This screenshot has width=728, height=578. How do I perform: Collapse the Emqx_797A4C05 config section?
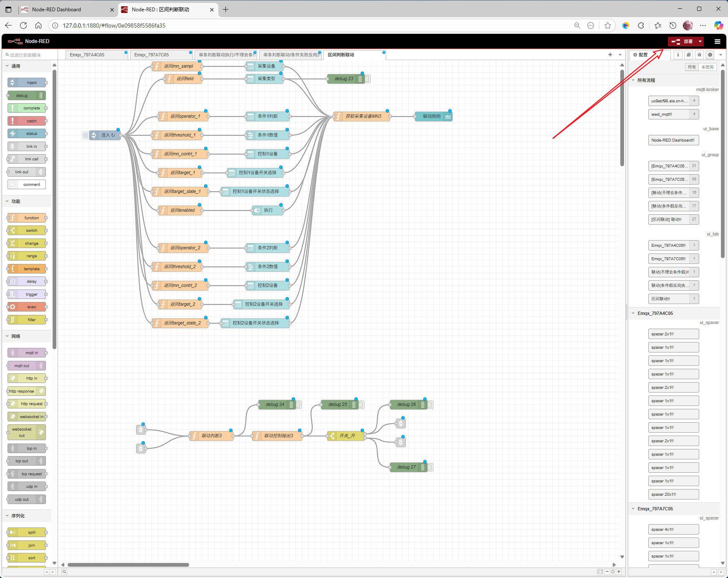[633, 313]
